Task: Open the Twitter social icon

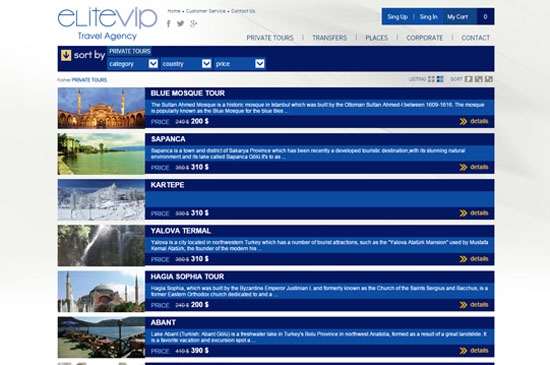Action: point(180,23)
